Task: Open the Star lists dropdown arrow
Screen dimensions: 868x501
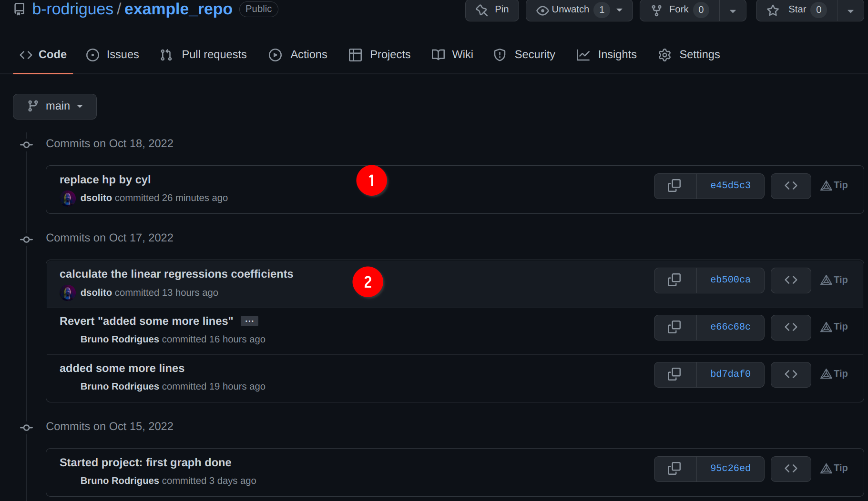Action: (x=850, y=10)
